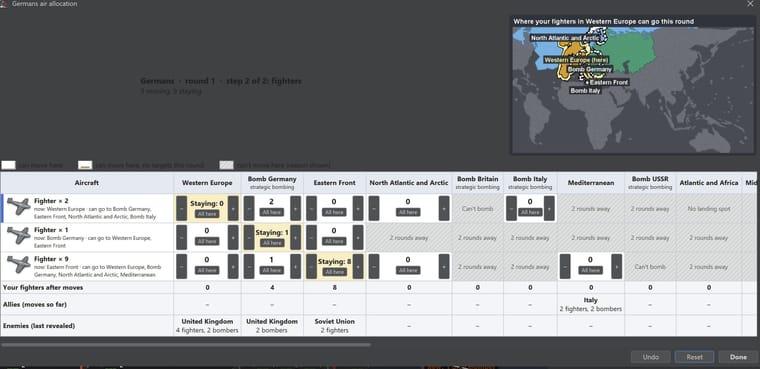Click 'Can't bomb' under Bomb Britain
The width and height of the screenshot is (760, 369).
[x=477, y=209]
